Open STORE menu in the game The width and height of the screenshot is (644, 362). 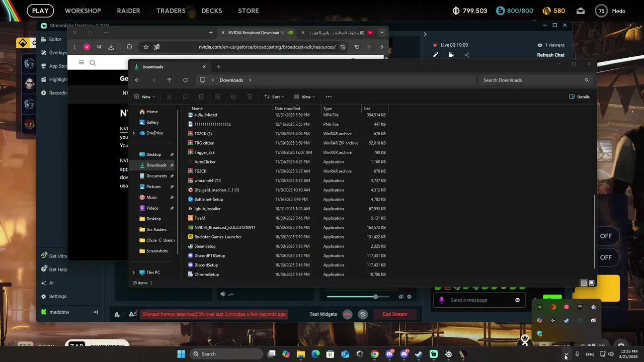click(249, 11)
